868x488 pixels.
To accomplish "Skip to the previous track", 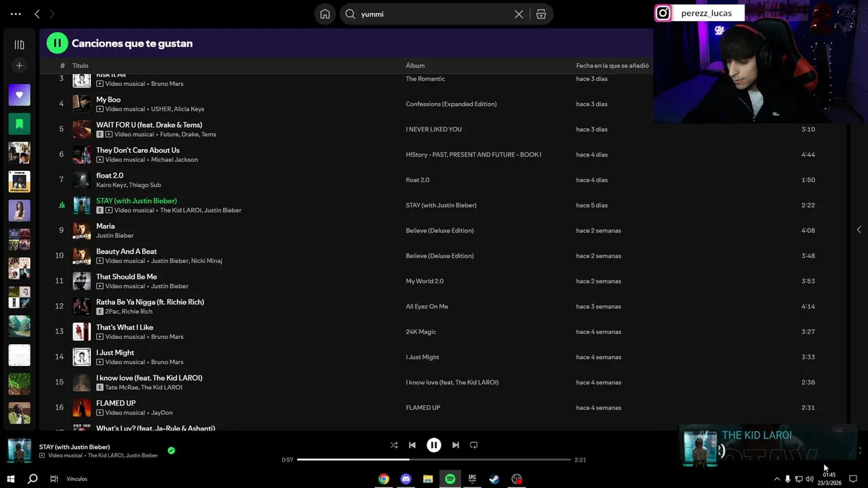I will click(412, 445).
